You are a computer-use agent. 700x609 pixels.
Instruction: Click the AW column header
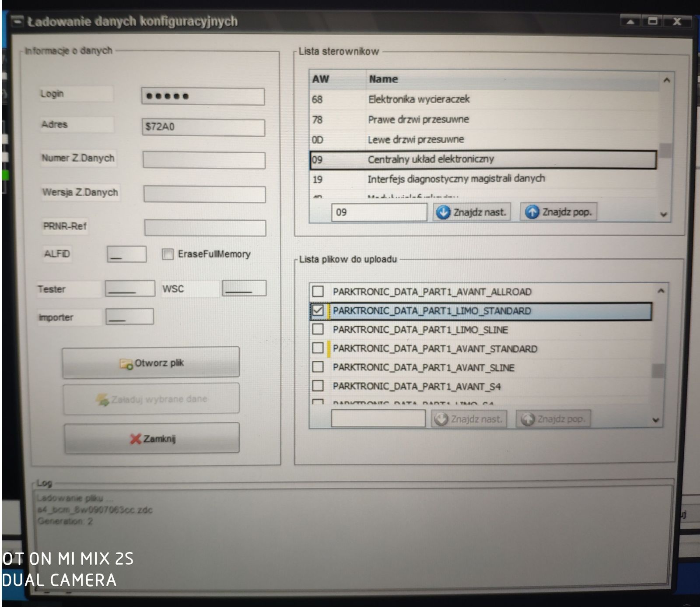337,79
